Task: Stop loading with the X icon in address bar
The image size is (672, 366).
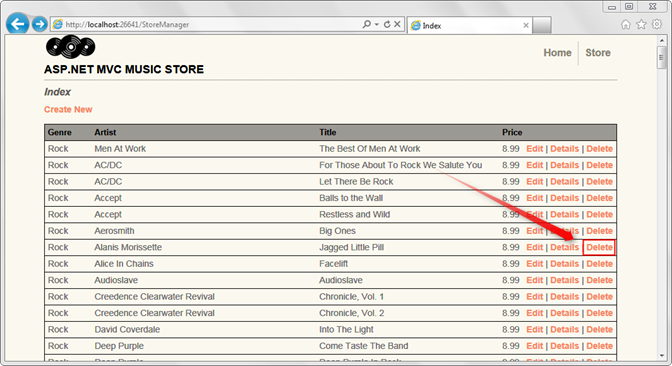Action: [397, 24]
